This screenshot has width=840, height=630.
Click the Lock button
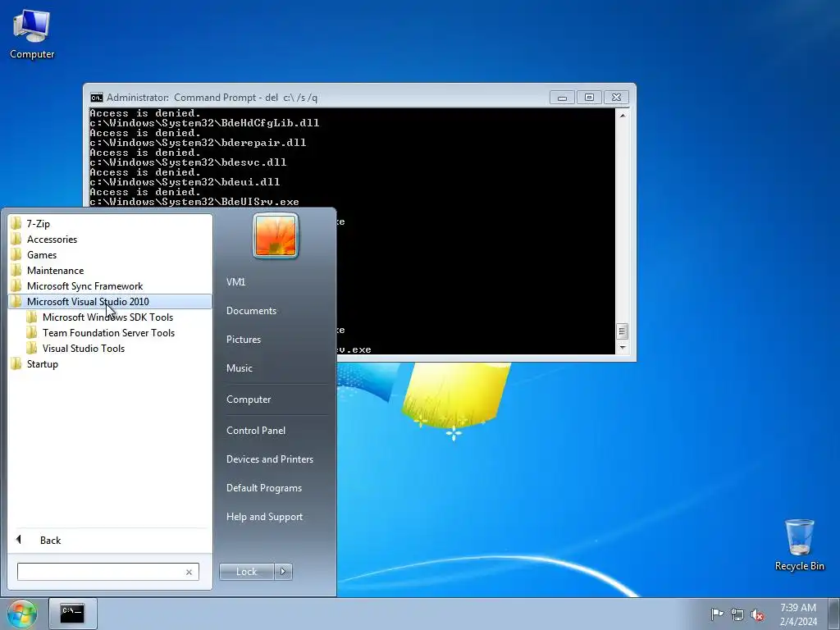[246, 572]
